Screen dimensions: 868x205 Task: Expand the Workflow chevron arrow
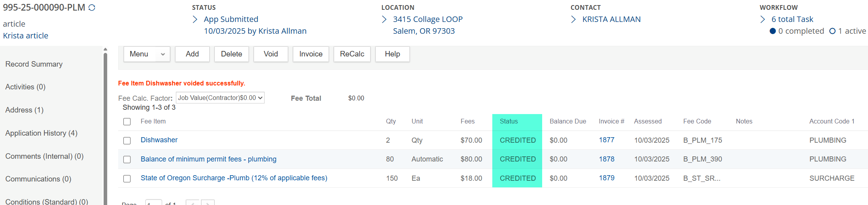pyautogui.click(x=763, y=19)
